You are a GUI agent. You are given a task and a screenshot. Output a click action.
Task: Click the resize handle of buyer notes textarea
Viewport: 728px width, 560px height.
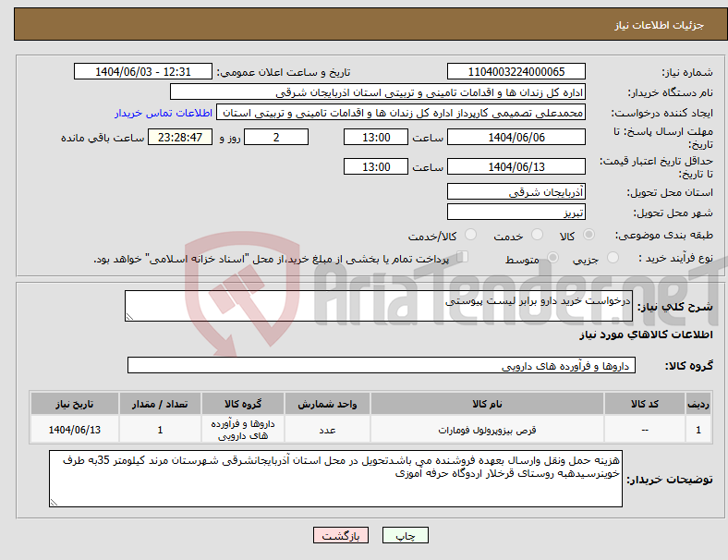[x=54, y=502]
